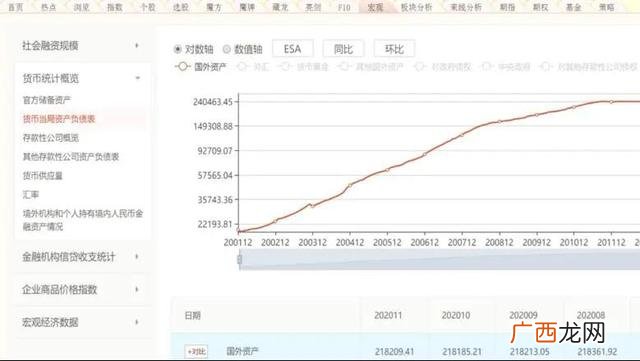Open the 期指 menu tab
Image resolution: width=640 pixels, height=361 pixels.
tap(507, 7)
